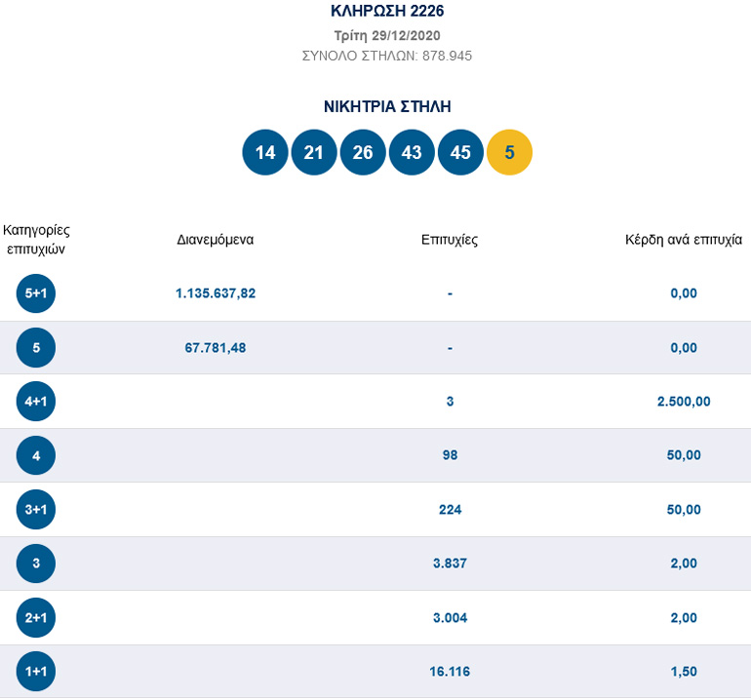The image size is (751, 700).
Task: Click the winning number 43 ball
Action: tap(412, 153)
